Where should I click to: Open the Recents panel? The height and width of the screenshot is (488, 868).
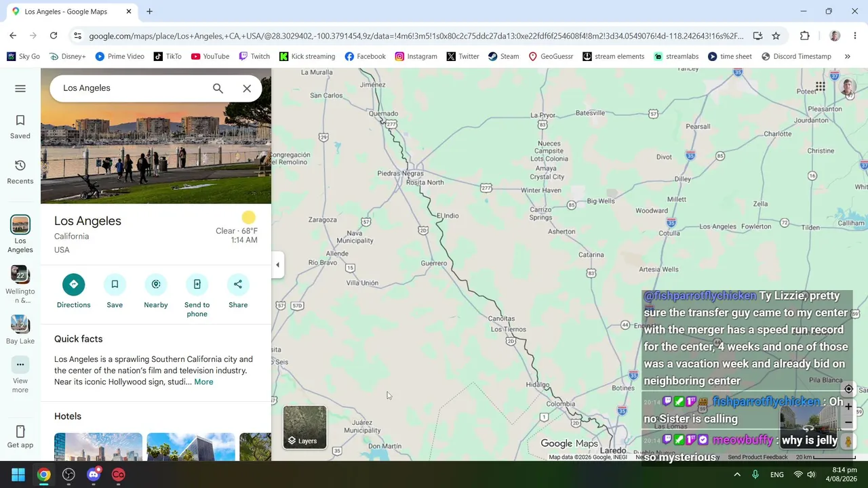pos(20,172)
